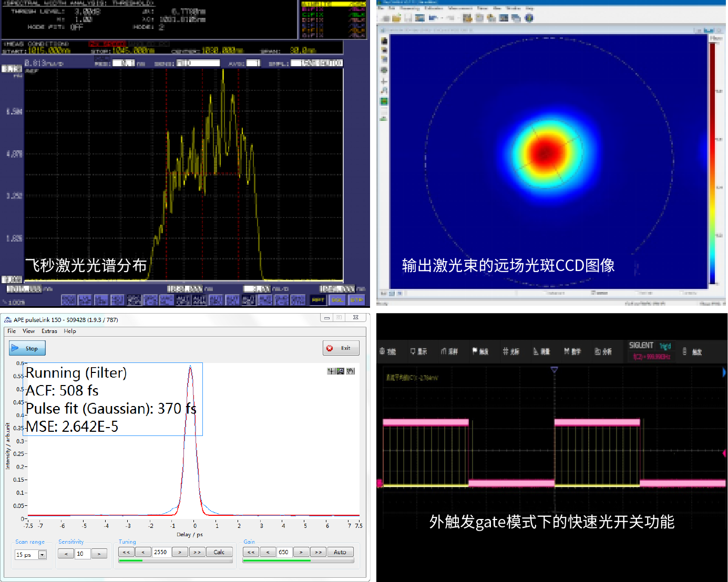Click the yellow open-folder icon in beam profiler toolbar
This screenshot has height=582, width=728.
pos(396,18)
